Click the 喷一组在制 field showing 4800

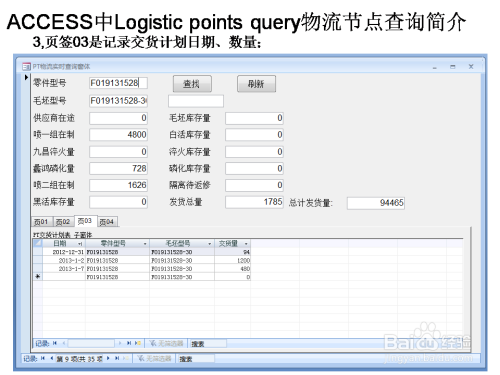(118, 135)
